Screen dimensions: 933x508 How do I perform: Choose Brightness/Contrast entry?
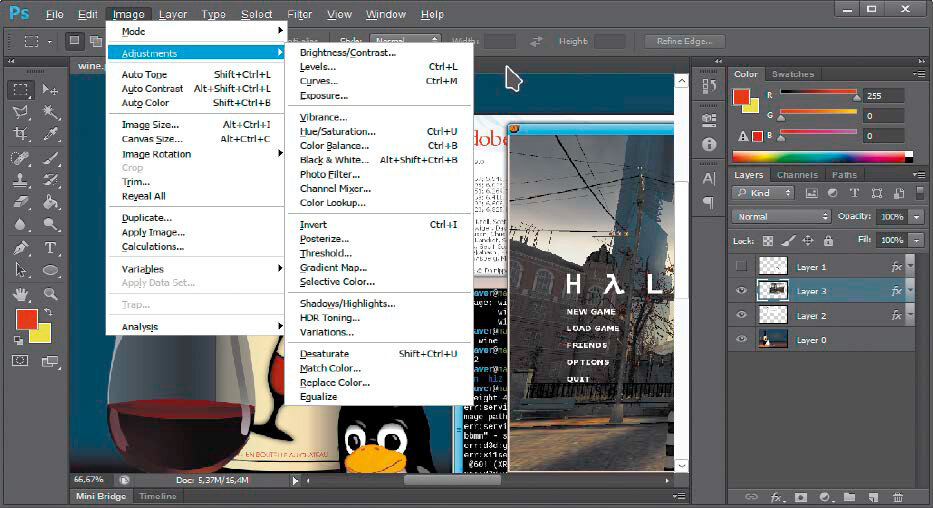pos(379,52)
